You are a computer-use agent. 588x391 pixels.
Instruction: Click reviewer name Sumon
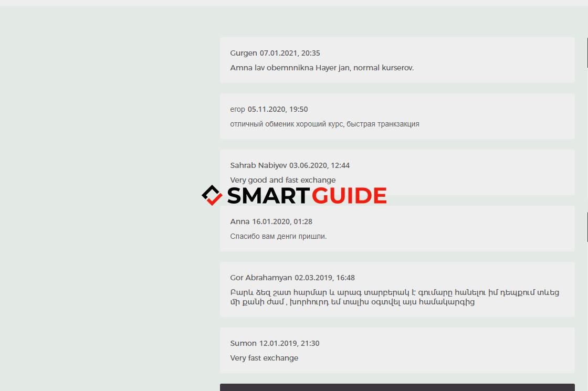(x=244, y=343)
